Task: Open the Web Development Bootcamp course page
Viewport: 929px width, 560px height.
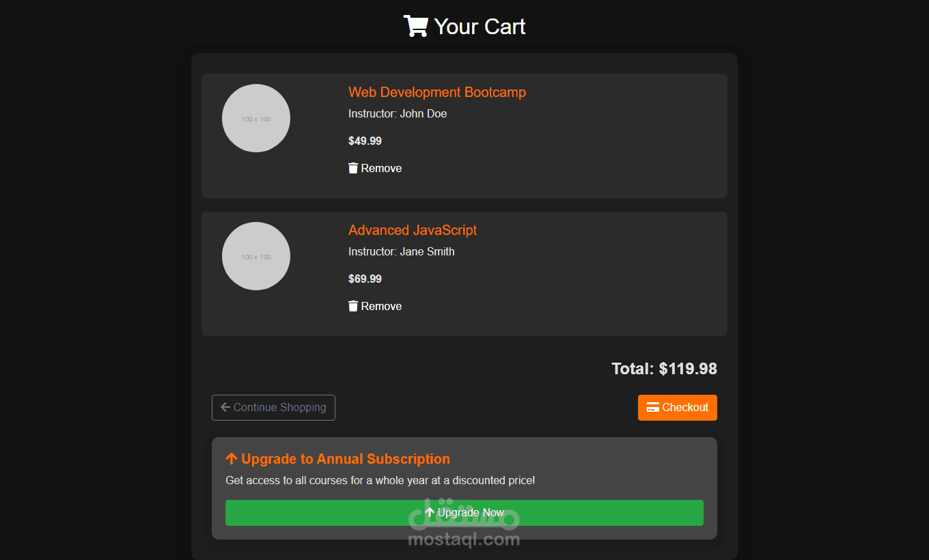Action: 437,92
